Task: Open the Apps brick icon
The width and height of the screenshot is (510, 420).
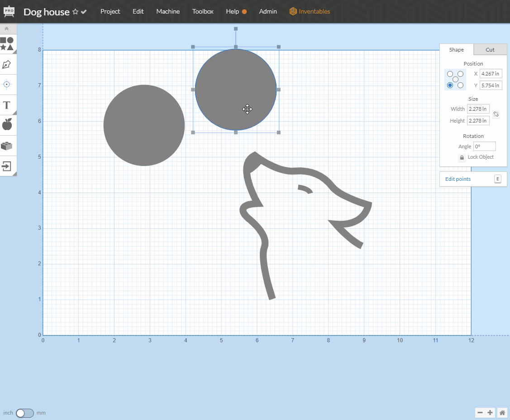Action: coord(7,146)
